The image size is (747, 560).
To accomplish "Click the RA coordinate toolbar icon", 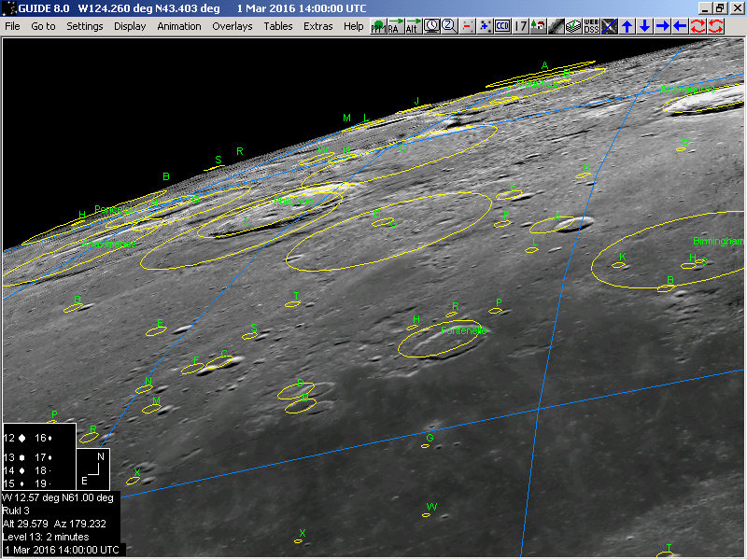I will pyautogui.click(x=396, y=26).
